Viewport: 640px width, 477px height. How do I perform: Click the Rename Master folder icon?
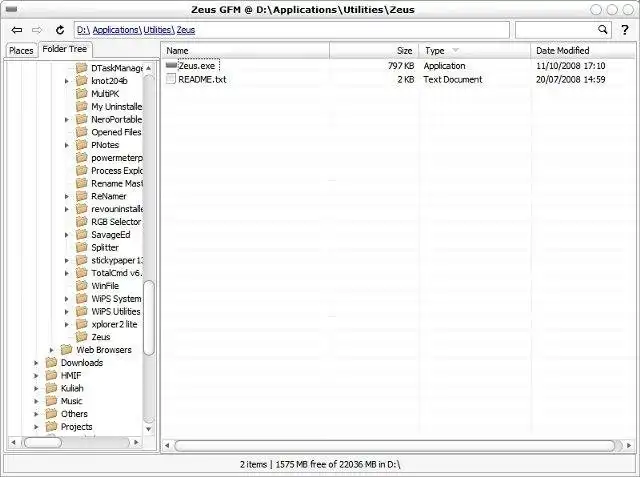[x=82, y=183]
